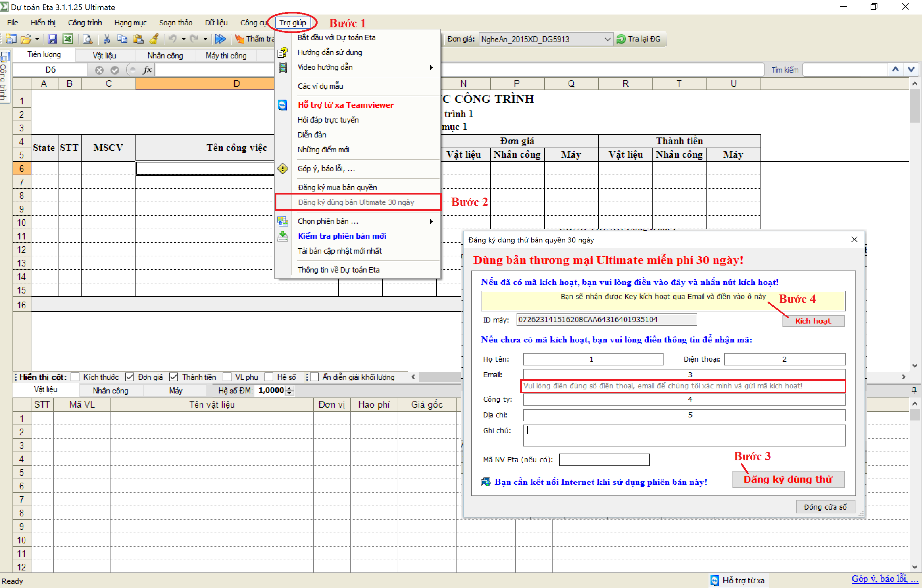Image resolution: width=922 pixels, height=588 pixels.
Task: Click the Hỗ trợ từ xa status bar icon
Action: [x=715, y=580]
